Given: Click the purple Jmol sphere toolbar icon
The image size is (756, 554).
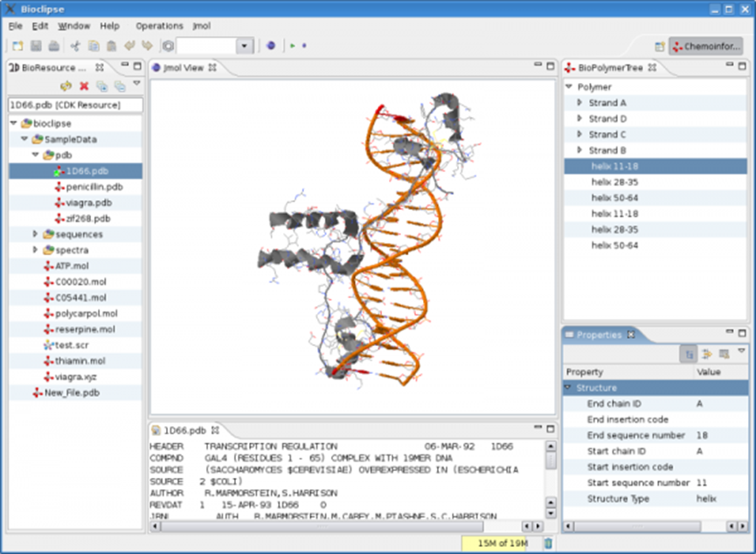Looking at the screenshot, I should pyautogui.click(x=271, y=45).
